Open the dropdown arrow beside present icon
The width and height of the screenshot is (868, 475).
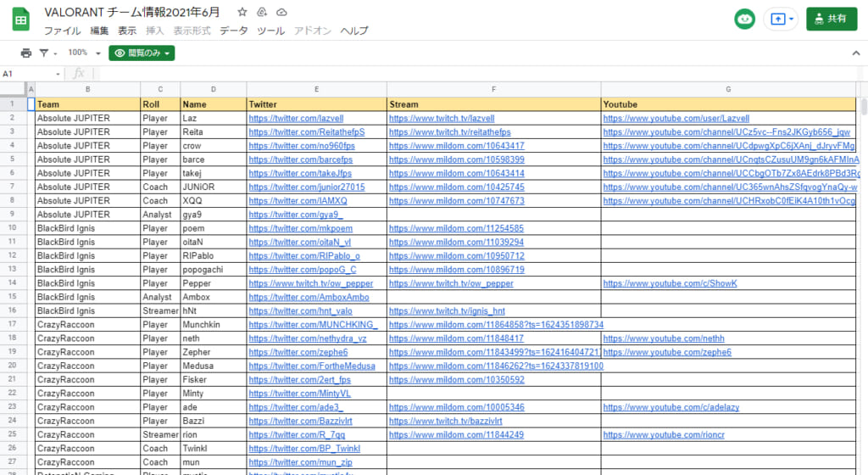tap(791, 20)
